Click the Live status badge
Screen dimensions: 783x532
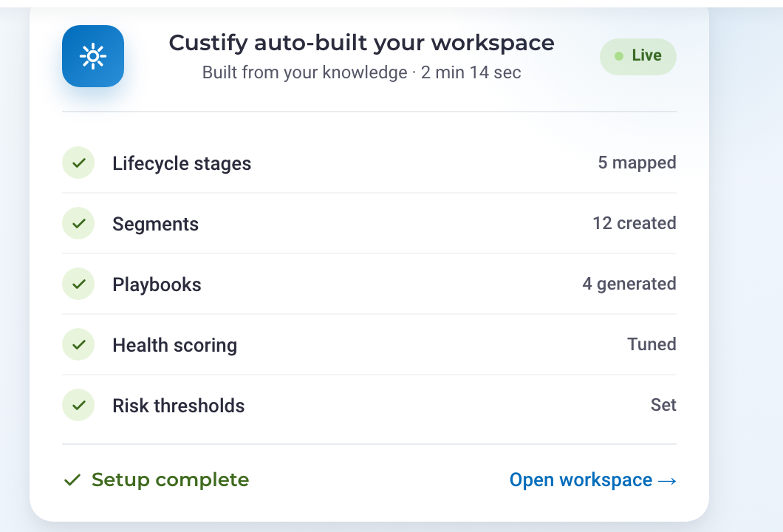(637, 56)
